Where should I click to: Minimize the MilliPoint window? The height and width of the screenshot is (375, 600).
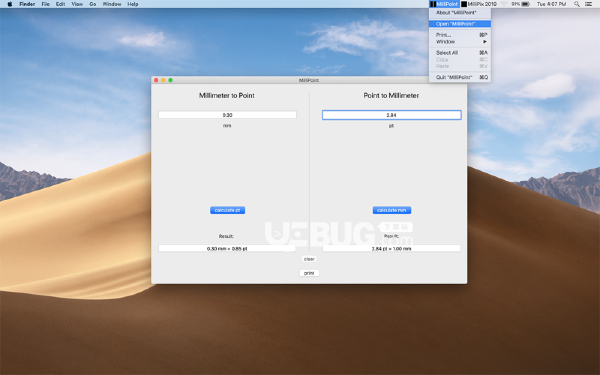[163, 80]
